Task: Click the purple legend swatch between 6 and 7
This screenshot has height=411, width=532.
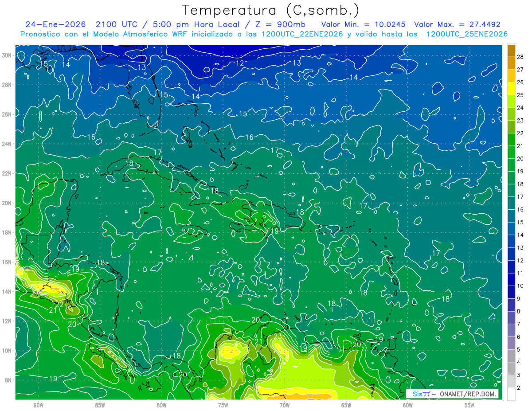Action: pos(511,330)
